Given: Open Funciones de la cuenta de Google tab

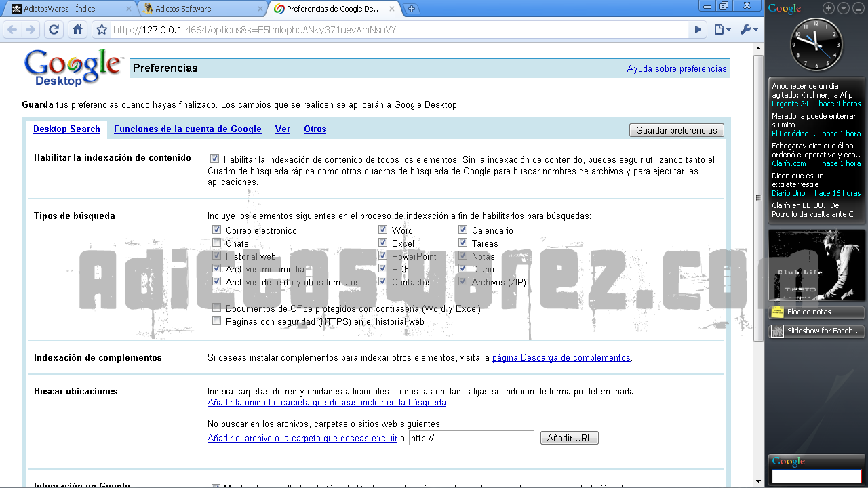Looking at the screenshot, I should tap(188, 129).
